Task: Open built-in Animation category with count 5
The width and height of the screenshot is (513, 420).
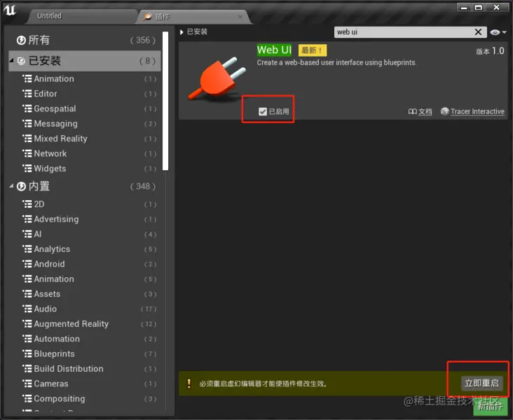Action: point(85,279)
